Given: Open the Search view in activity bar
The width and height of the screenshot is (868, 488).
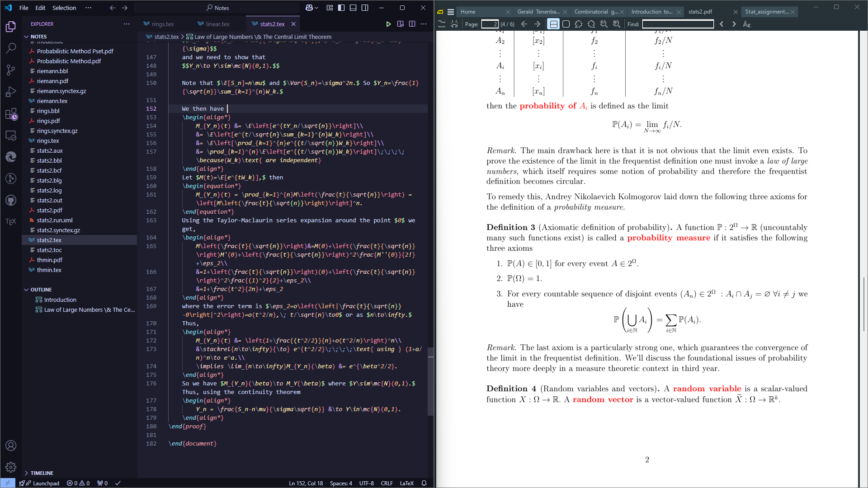Looking at the screenshot, I should click(x=11, y=48).
